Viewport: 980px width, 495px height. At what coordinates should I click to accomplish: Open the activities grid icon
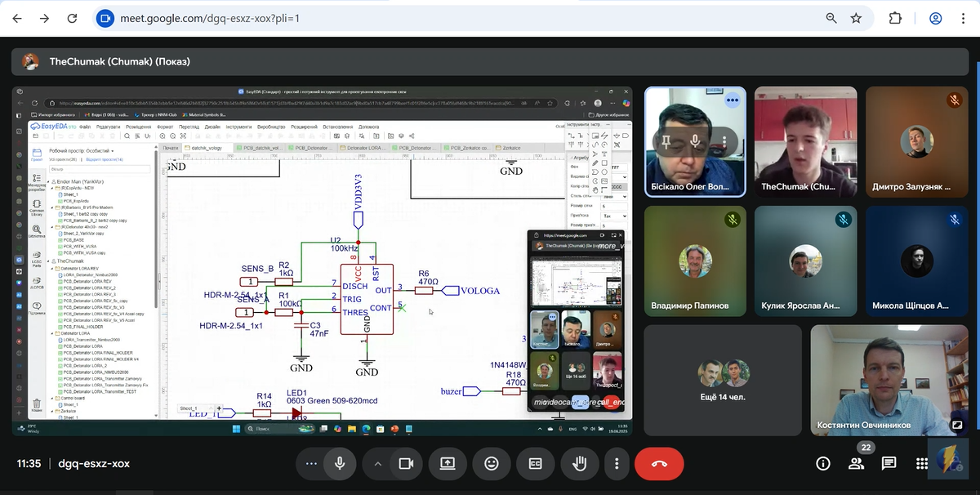click(921, 463)
